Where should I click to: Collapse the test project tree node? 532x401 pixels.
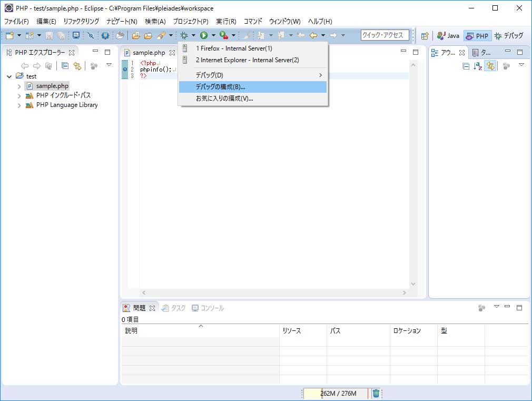point(9,76)
